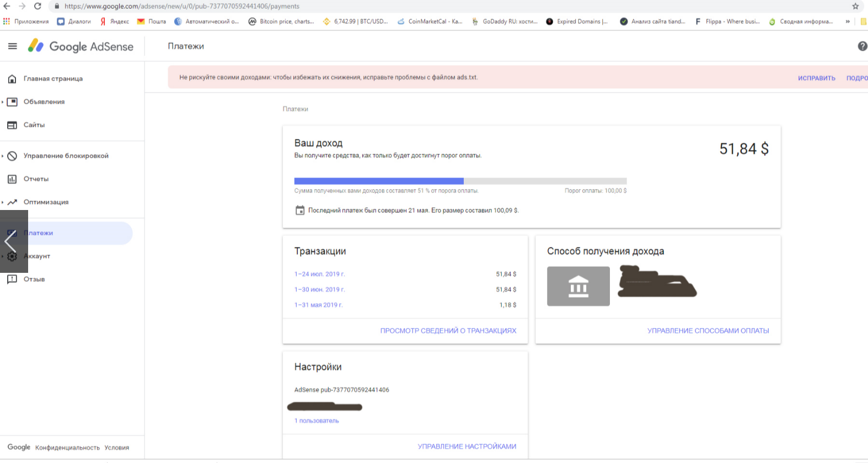The image size is (868, 463).
Task: Open the 1–30 июн. 2019 transaction
Action: (x=320, y=289)
